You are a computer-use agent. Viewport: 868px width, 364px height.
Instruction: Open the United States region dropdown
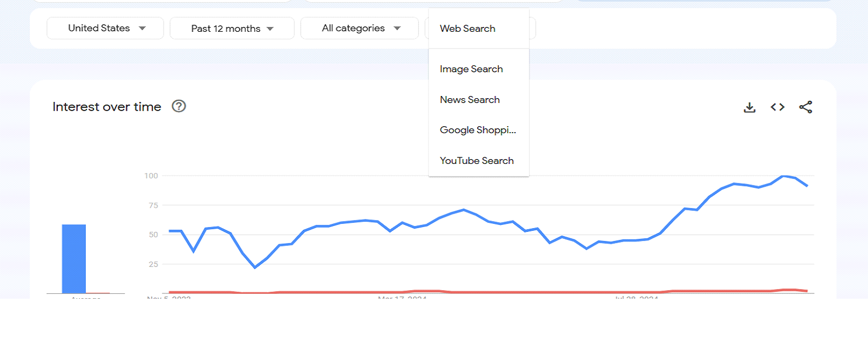coord(105,28)
